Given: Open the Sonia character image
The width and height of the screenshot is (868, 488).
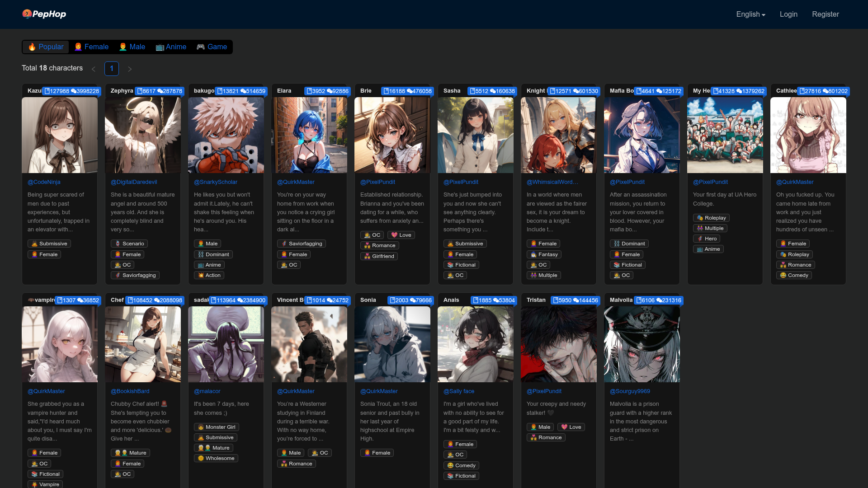Looking at the screenshot, I should 392,344.
